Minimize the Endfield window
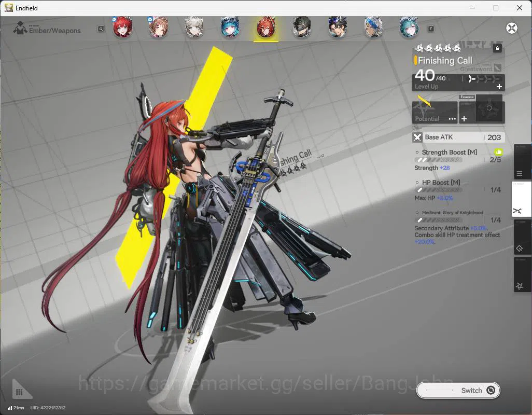This screenshot has height=415, width=532. coord(472,8)
